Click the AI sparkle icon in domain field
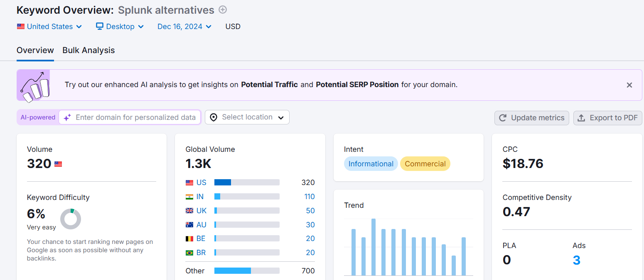The image size is (644, 280). point(67,117)
